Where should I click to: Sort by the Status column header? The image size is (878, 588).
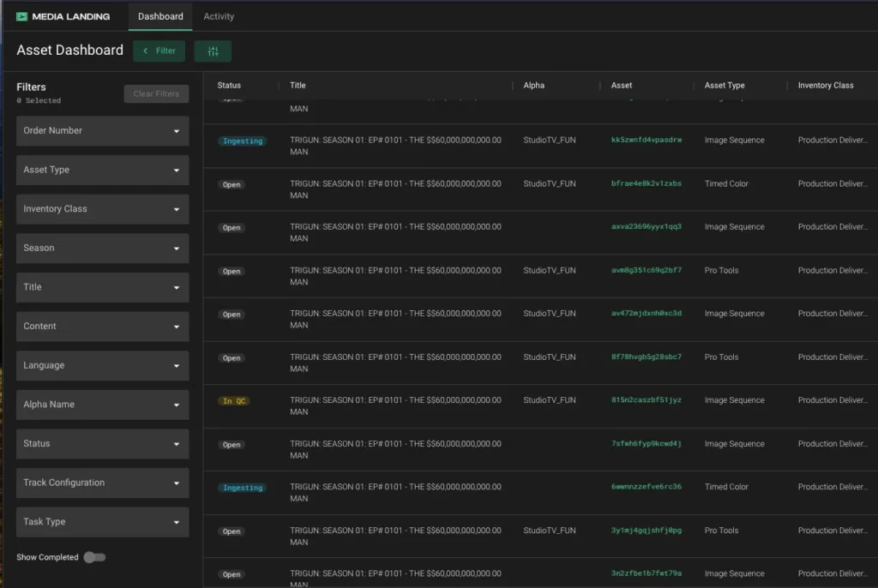pyautogui.click(x=229, y=86)
